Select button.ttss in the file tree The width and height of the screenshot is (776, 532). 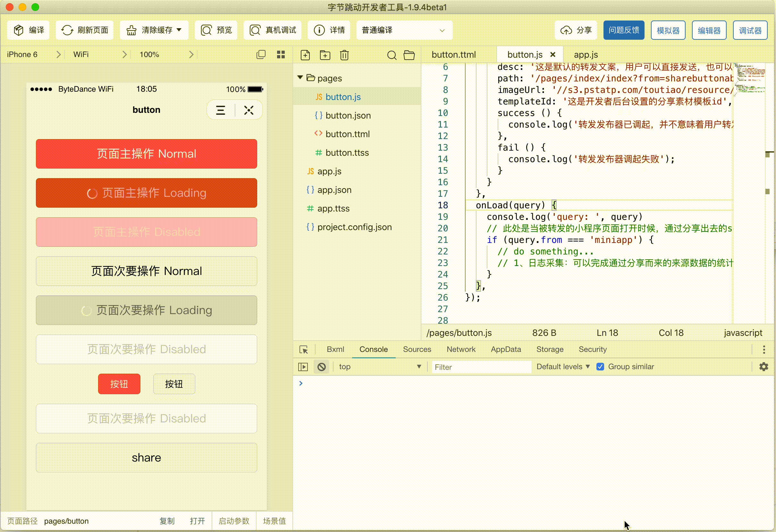click(x=357, y=153)
